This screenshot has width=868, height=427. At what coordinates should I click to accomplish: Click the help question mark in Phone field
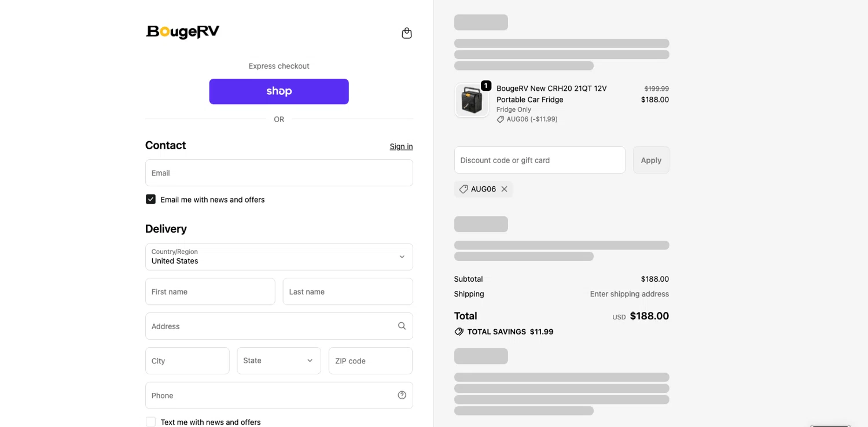coord(402,395)
